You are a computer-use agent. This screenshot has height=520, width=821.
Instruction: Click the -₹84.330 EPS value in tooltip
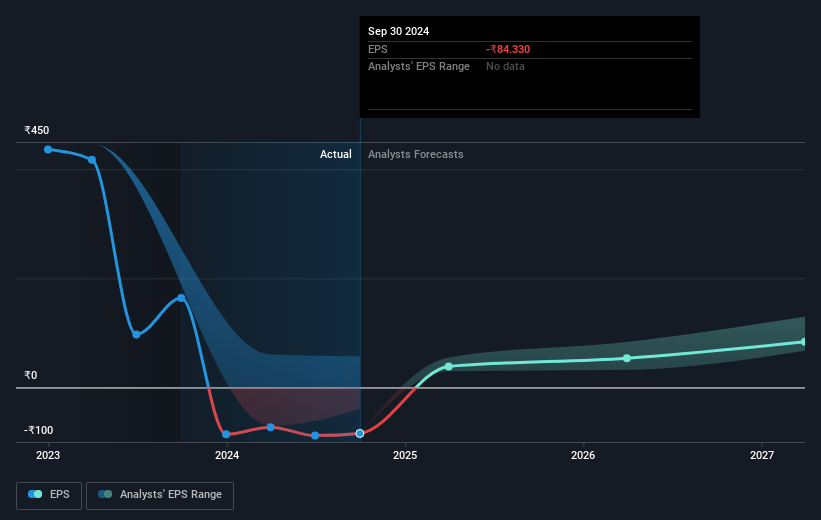(x=508, y=49)
